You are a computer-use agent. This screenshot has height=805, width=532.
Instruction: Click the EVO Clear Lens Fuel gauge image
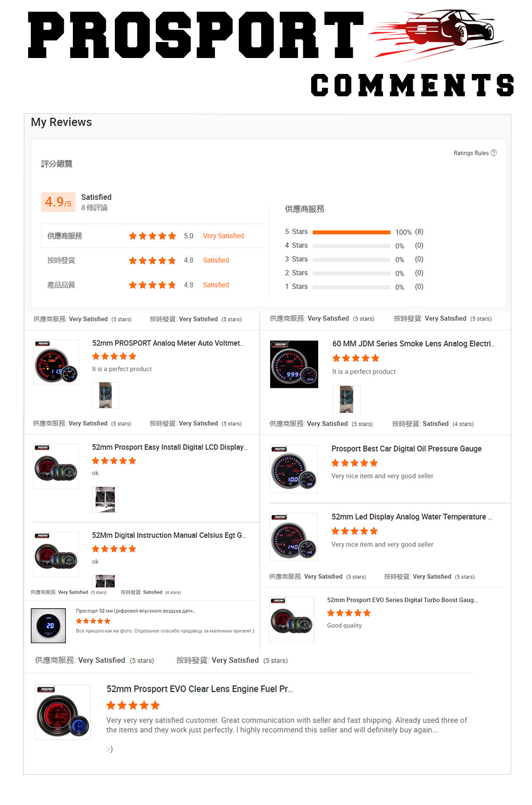63,712
